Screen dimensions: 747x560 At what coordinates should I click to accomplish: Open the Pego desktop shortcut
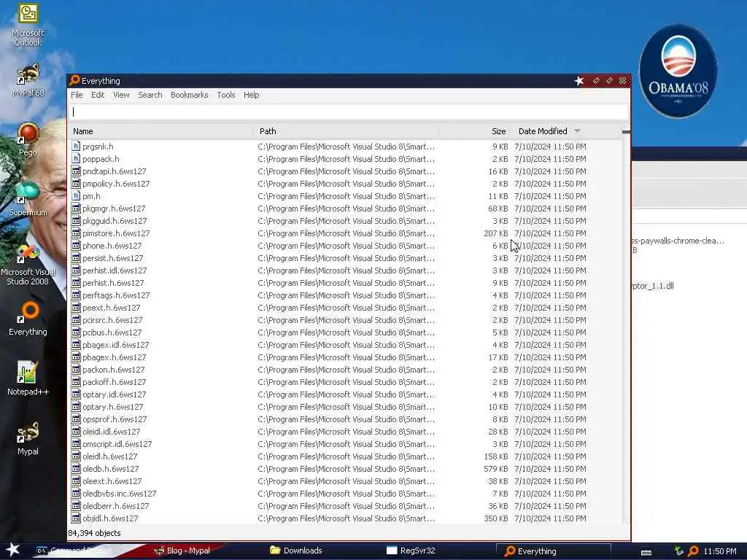pyautogui.click(x=28, y=139)
